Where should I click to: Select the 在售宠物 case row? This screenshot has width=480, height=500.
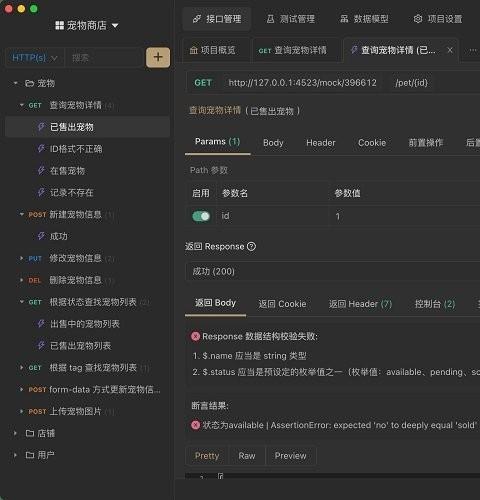point(87,170)
